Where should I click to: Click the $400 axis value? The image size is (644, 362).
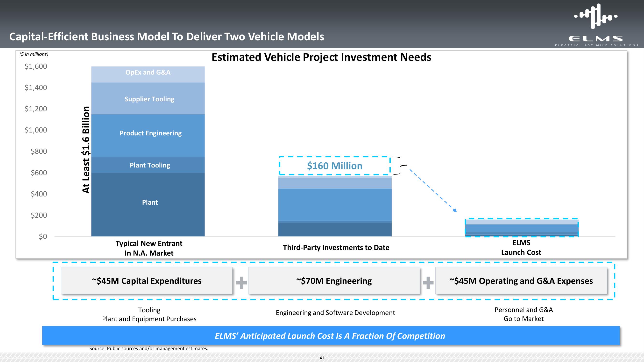39,194
